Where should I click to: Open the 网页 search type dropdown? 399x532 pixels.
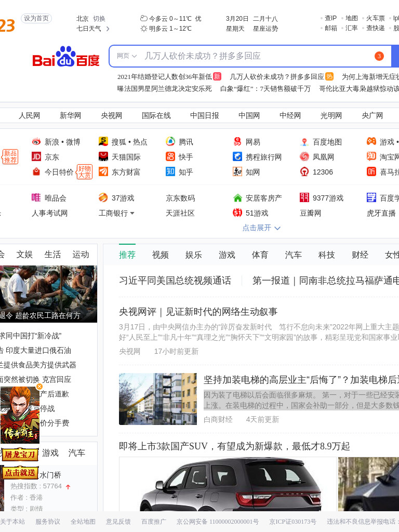[x=127, y=56]
